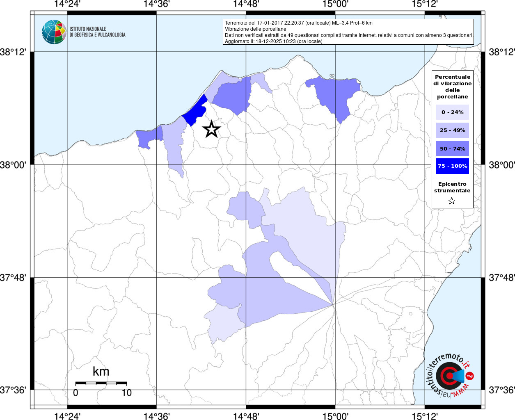Click the bottom axis label 14°24'
The height and width of the screenshot is (420, 515).
tap(67, 416)
